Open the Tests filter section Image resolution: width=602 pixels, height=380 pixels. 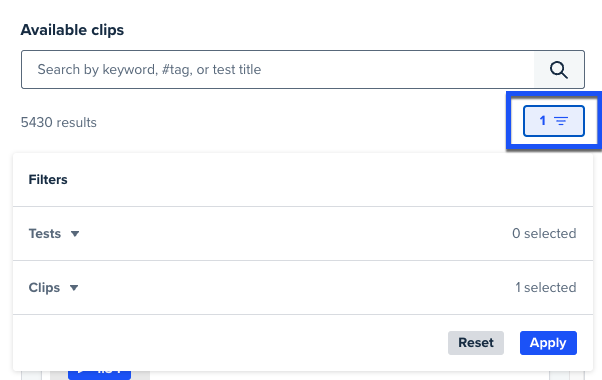pyautogui.click(x=303, y=233)
